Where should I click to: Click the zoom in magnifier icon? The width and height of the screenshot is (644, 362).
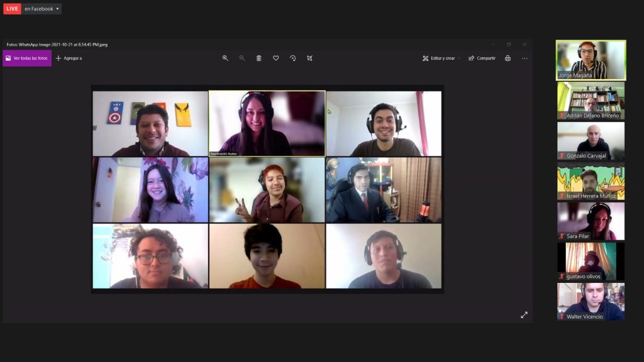[x=225, y=58]
